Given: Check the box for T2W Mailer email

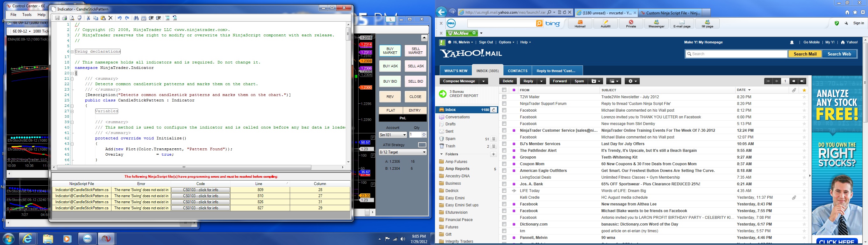Looking at the screenshot, I should [x=504, y=97].
